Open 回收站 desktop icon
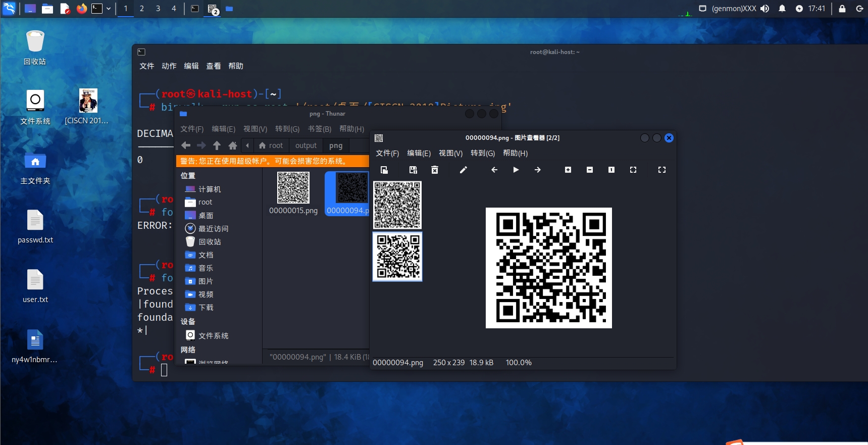The width and height of the screenshot is (868, 445). click(35, 47)
